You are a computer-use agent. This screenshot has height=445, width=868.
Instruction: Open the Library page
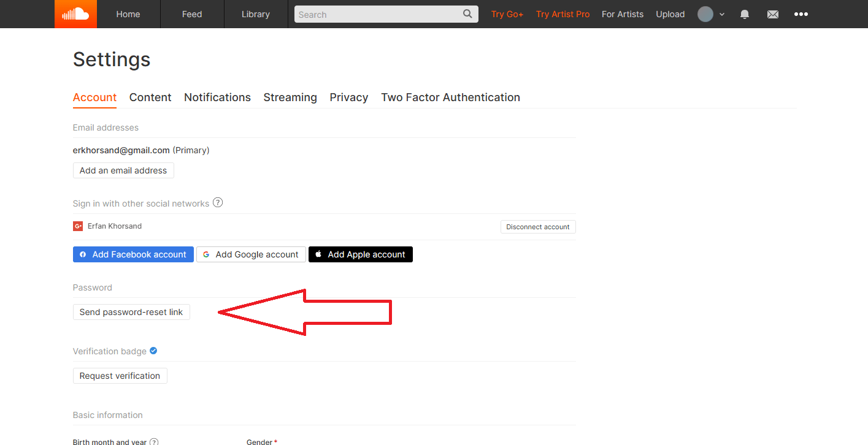256,14
